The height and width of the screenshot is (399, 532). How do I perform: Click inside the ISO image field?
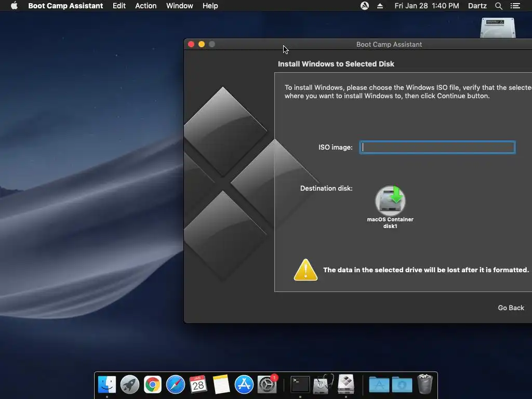click(x=437, y=147)
